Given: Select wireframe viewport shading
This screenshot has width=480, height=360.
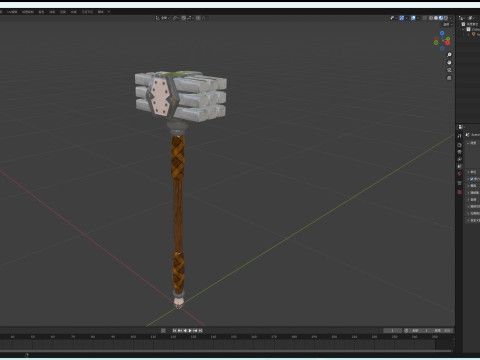Looking at the screenshot, I should tap(431, 18).
